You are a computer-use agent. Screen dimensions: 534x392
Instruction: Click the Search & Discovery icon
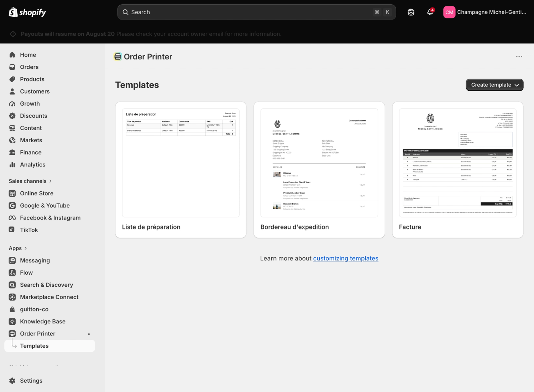12,285
